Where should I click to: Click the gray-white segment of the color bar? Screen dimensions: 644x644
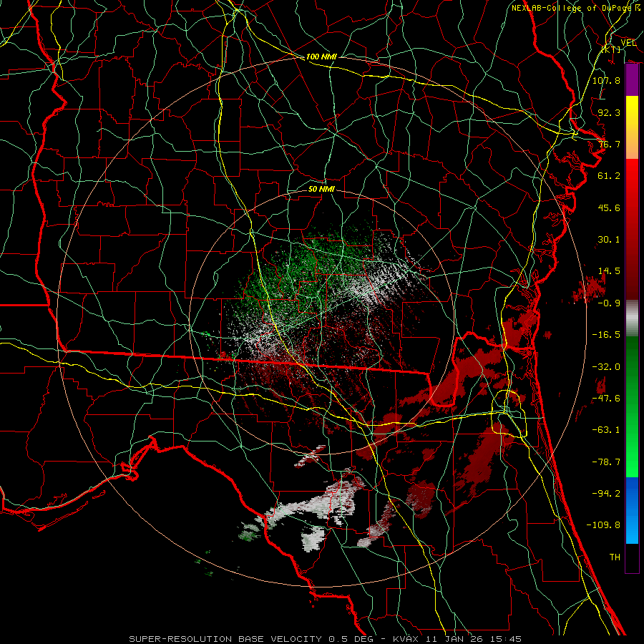pos(632,318)
